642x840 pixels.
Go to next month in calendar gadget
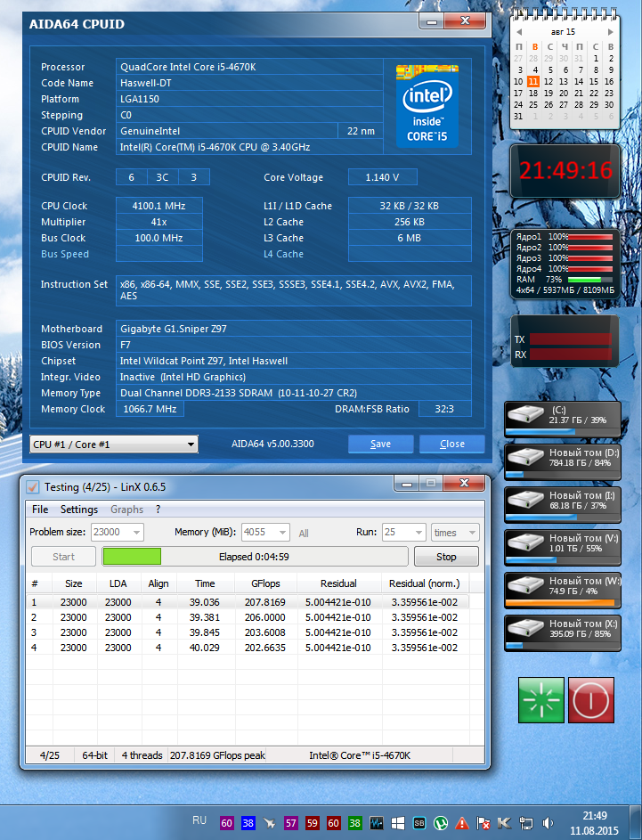tap(610, 32)
